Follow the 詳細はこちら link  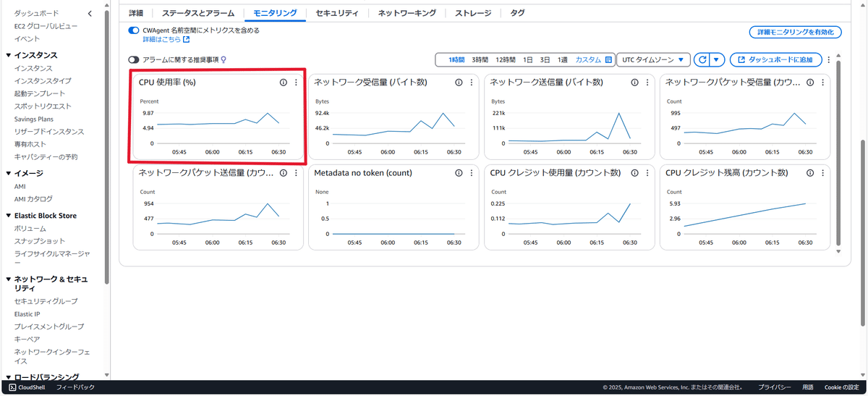166,40
